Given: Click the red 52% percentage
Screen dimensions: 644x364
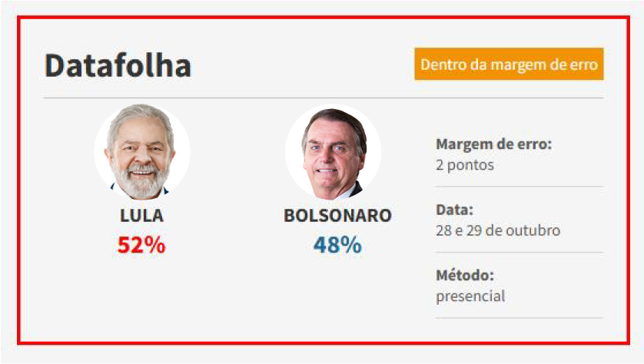Looking at the screenshot, I should click(x=141, y=245).
